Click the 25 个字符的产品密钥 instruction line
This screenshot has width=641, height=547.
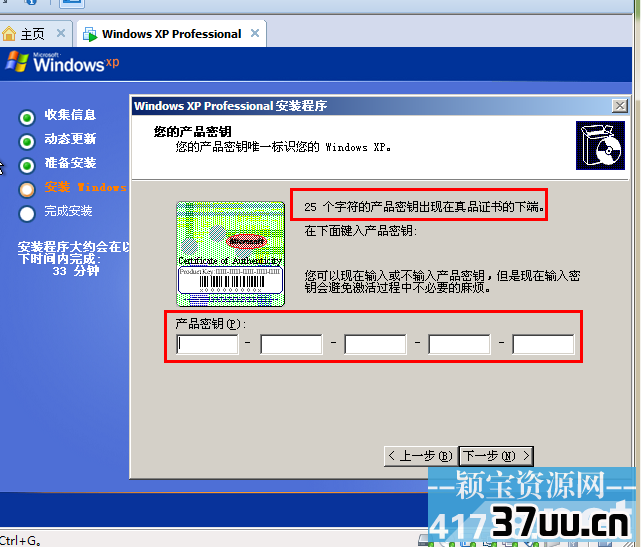click(424, 207)
